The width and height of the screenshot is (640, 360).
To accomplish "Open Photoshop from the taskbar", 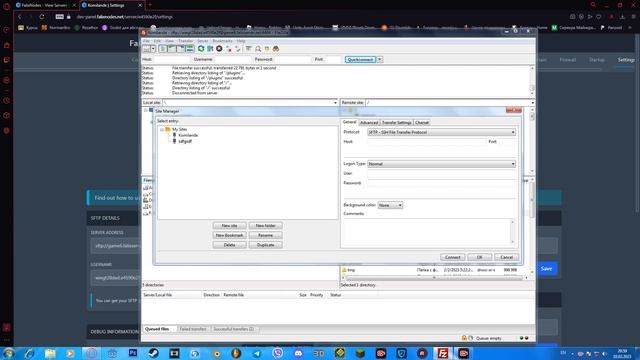I will tap(133, 353).
